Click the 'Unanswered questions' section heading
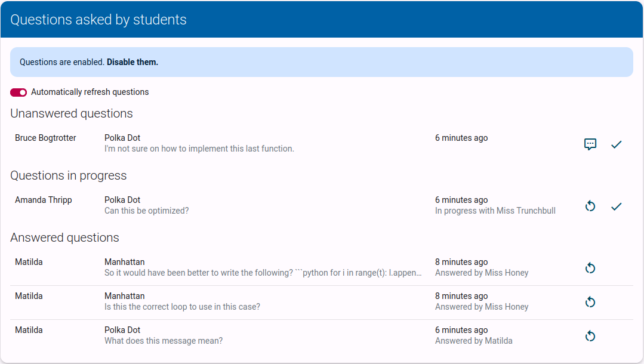644x364 pixels. coord(72,114)
